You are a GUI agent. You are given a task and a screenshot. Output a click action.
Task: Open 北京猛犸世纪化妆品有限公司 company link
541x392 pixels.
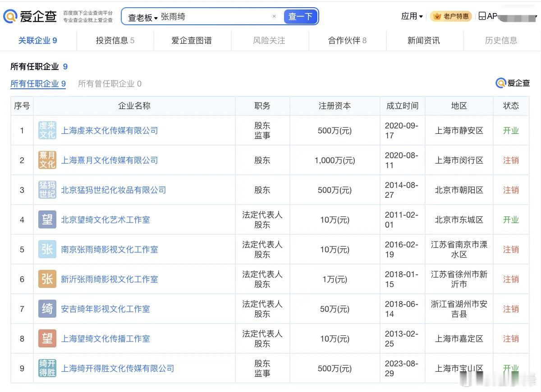[114, 190]
